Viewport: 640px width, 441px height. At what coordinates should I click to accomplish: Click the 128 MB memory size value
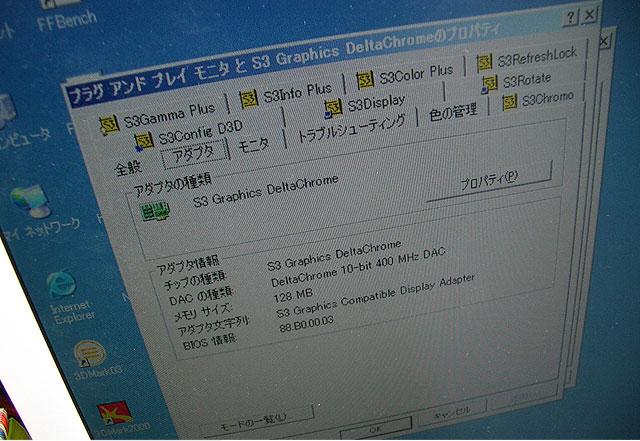tap(293, 295)
